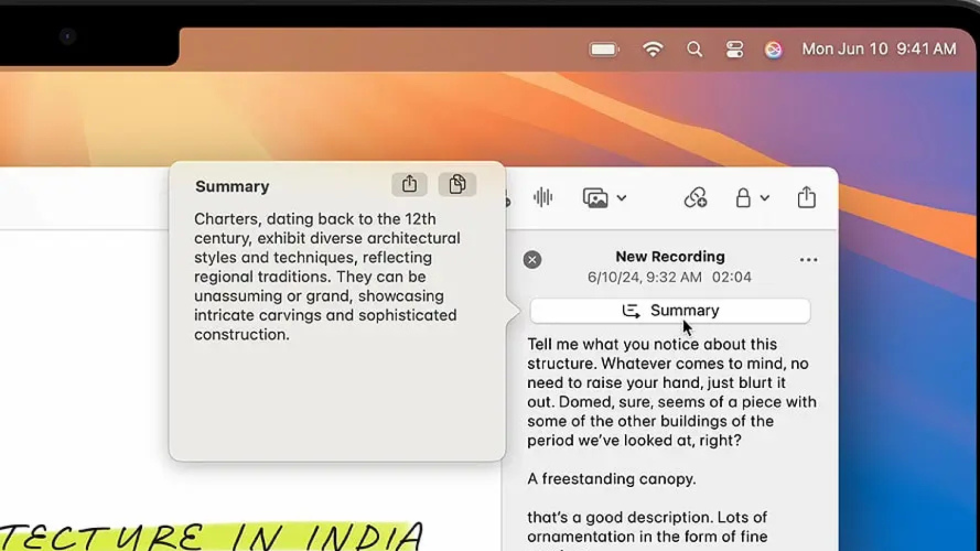
Task: Click the date and time clock
Action: pyautogui.click(x=878, y=49)
